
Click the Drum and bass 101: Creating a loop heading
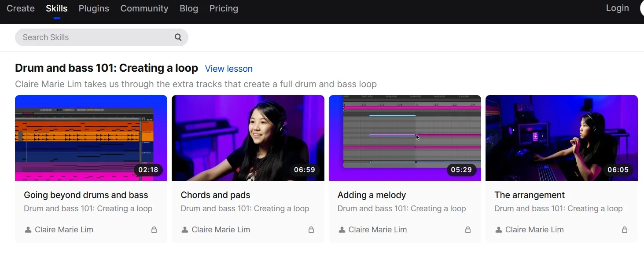point(107,68)
